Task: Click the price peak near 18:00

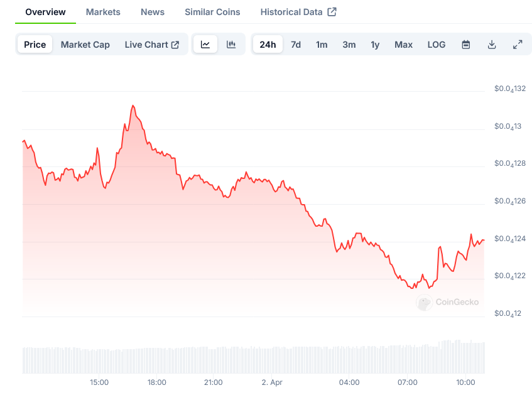Action: [x=133, y=106]
